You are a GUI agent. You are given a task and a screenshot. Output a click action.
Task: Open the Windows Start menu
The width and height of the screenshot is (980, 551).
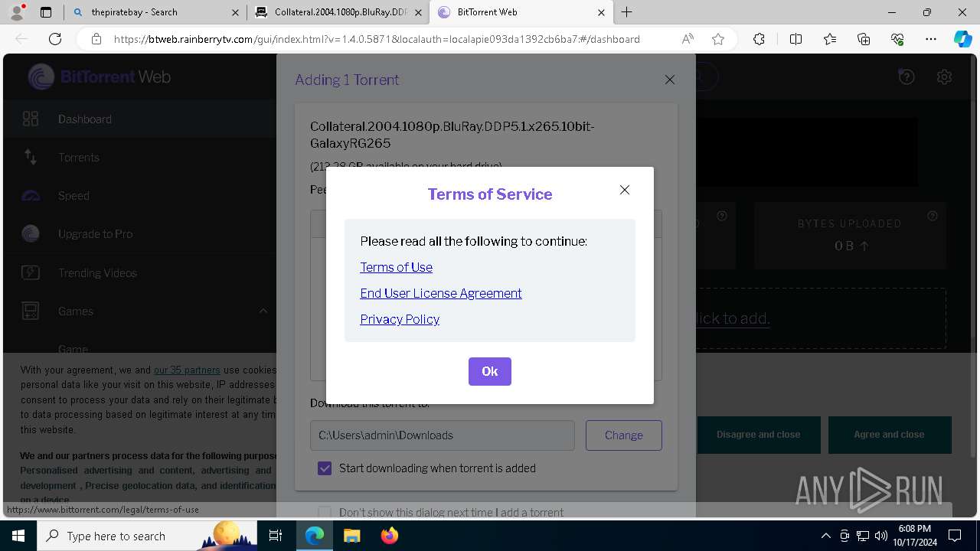(x=18, y=536)
